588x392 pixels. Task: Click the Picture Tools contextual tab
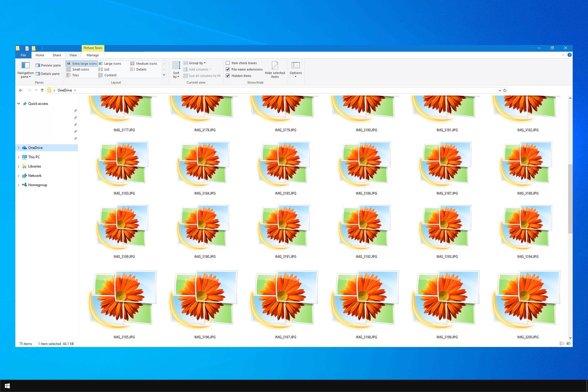[93, 48]
